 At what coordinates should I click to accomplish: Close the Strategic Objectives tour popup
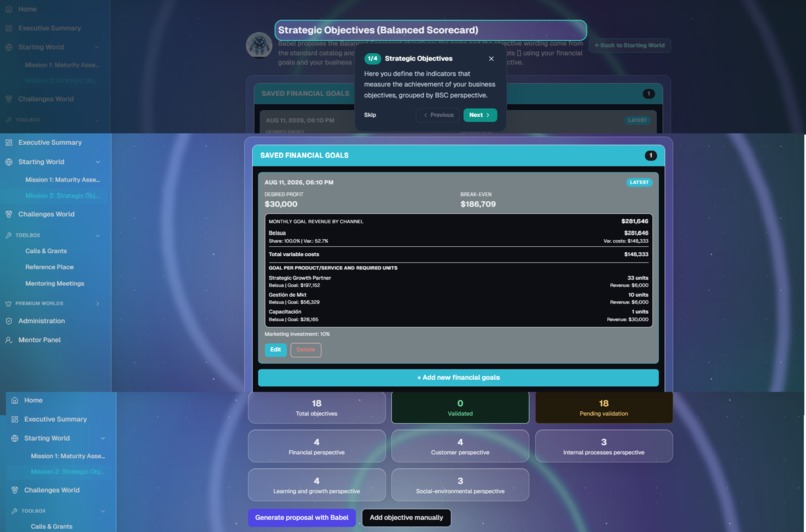click(x=491, y=59)
